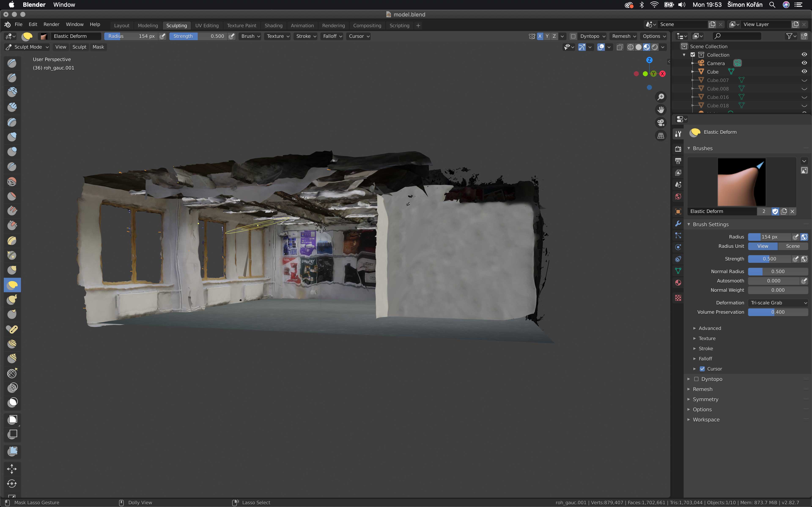Screen dimensions: 812x507
Task: Click the Elastic Deform brush preview thumbnail
Action: (x=742, y=182)
